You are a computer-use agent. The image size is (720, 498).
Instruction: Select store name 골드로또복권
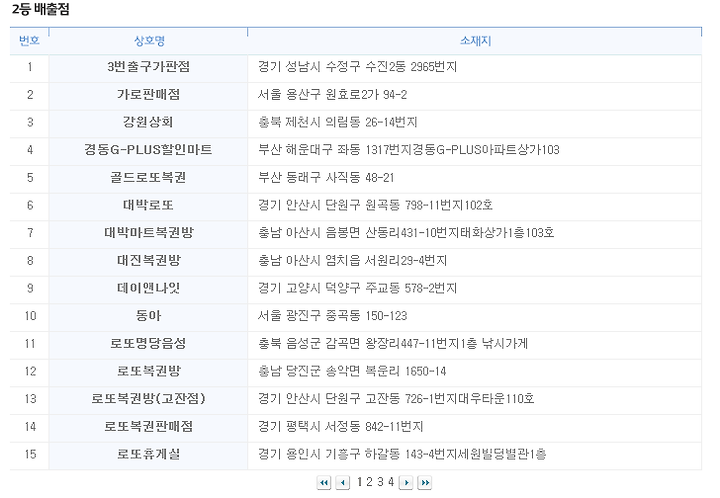(148, 178)
